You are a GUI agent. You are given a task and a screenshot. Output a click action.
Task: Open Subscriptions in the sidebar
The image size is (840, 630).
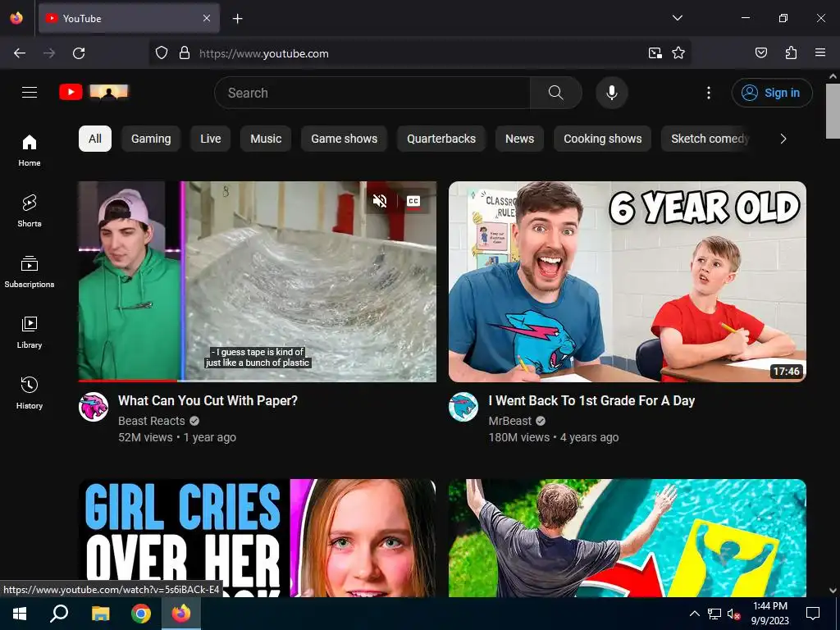click(x=30, y=272)
